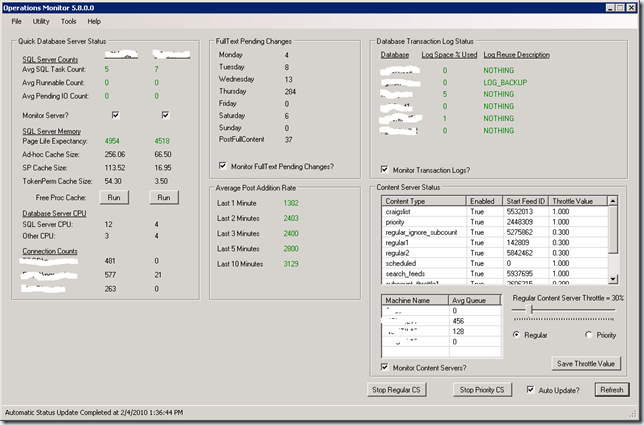
Task: Maximize the Operations Monitor window
Action: (x=620, y=7)
